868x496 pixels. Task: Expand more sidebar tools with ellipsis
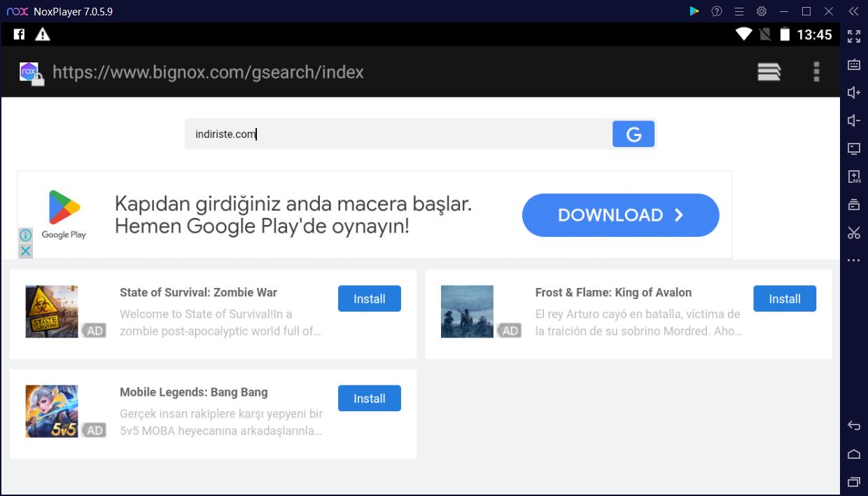[x=854, y=261]
